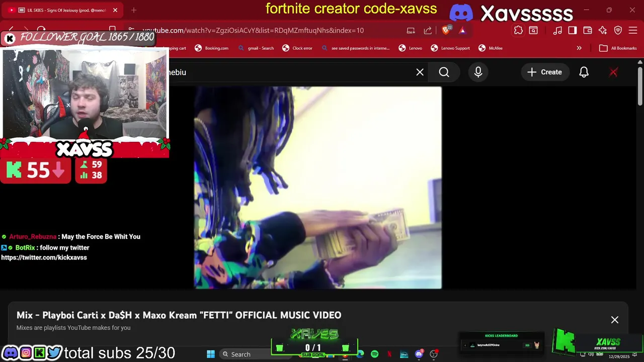Screen dimensions: 644x362
Task: Open the Extensions puzzle-piece icon
Action: coord(518,30)
